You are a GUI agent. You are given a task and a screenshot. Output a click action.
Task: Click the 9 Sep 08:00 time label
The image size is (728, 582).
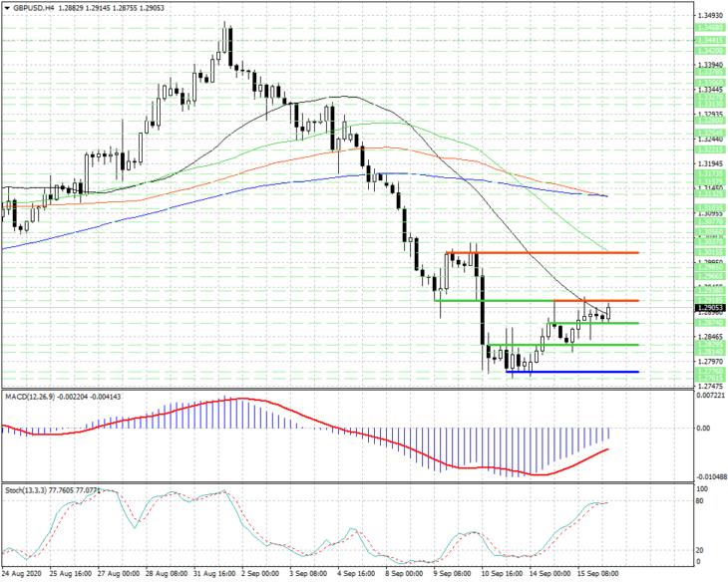coord(452,574)
